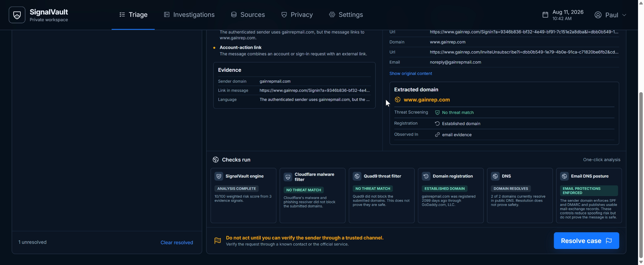Click the email evidence link icon
Viewport: 644px width, 265px height.
437,135
